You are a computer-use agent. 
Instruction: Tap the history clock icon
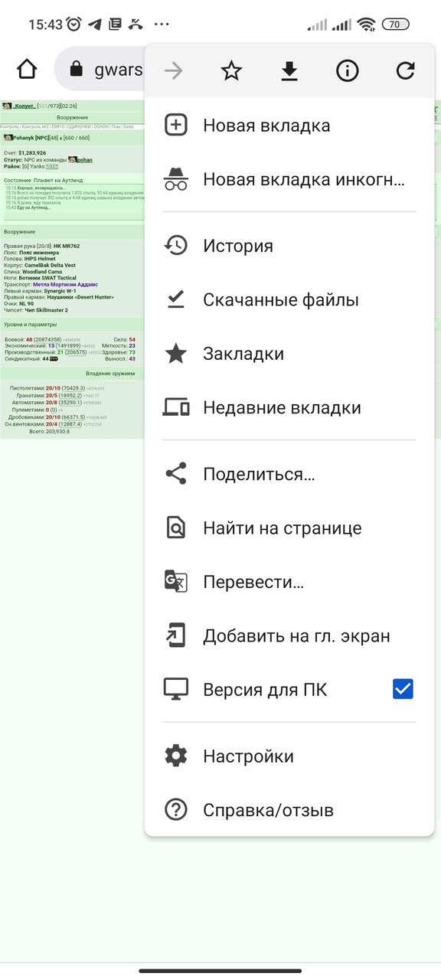pyautogui.click(x=176, y=246)
